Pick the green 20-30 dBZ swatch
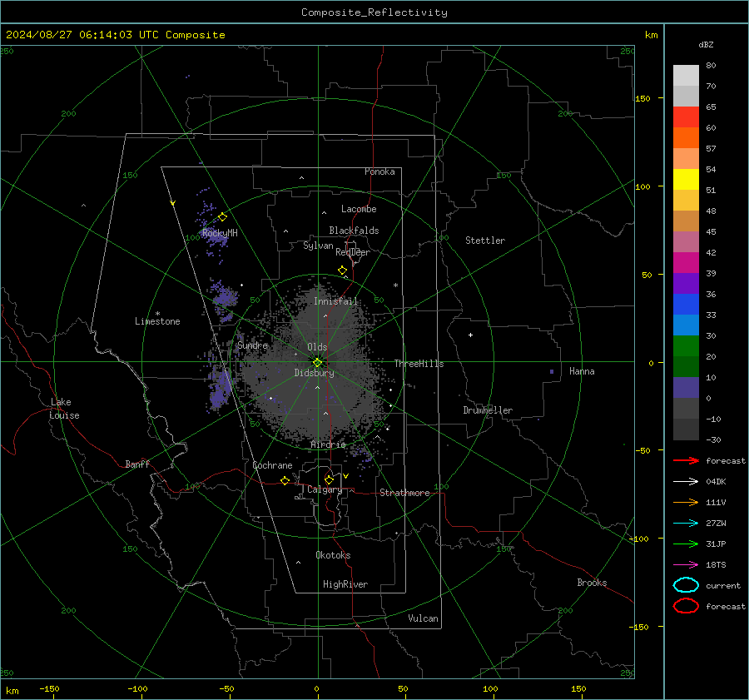Image resolution: width=749 pixels, height=700 pixels. [686, 346]
